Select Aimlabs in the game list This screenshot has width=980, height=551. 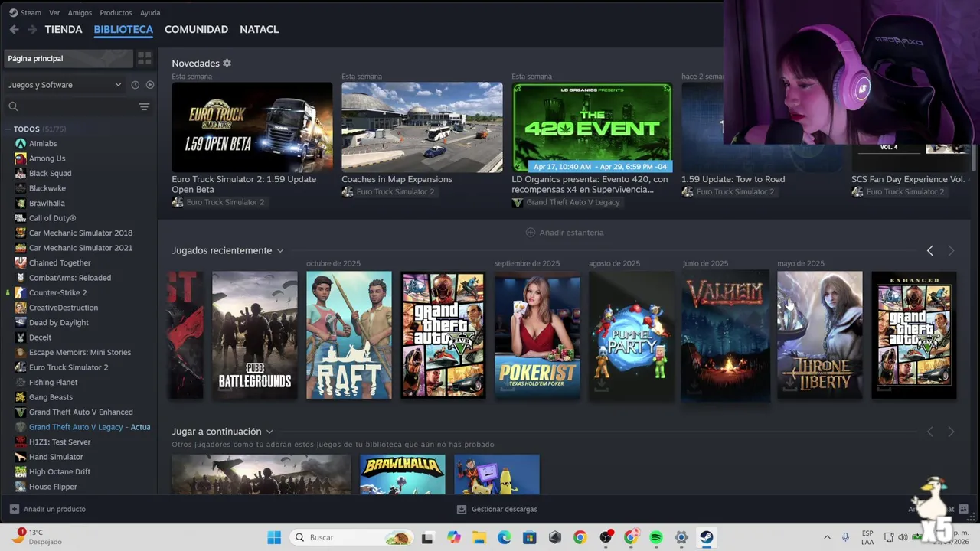[43, 144]
